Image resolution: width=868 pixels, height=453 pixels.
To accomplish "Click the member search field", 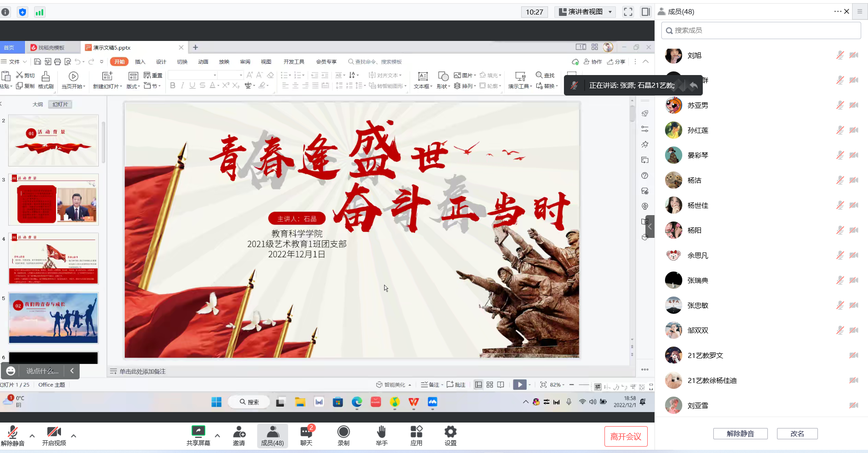I will (761, 30).
